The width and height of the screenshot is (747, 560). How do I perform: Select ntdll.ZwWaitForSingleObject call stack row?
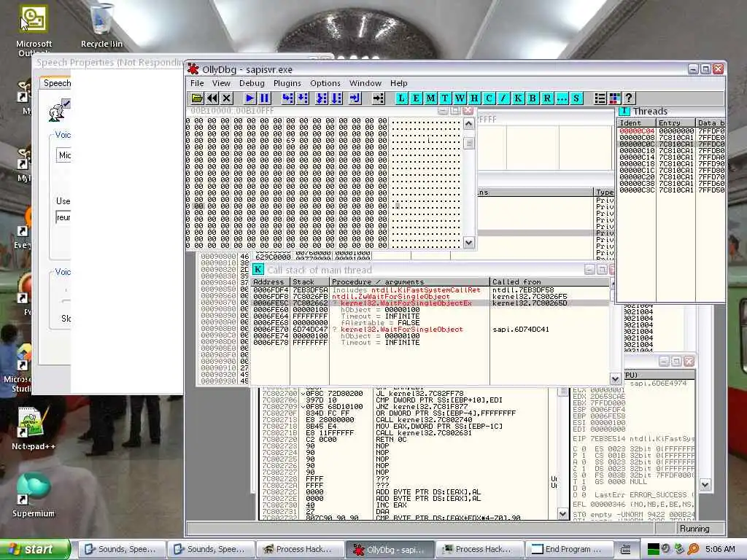click(430, 297)
